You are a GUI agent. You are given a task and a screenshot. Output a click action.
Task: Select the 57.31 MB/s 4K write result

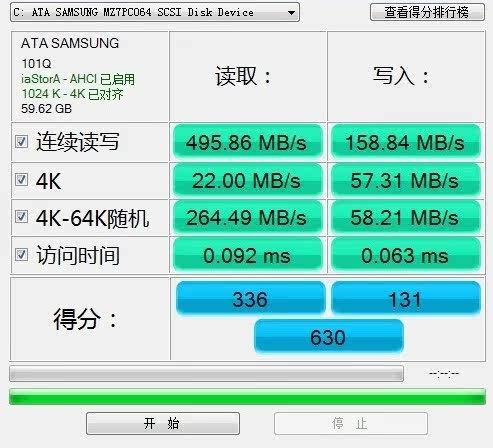coord(405,180)
